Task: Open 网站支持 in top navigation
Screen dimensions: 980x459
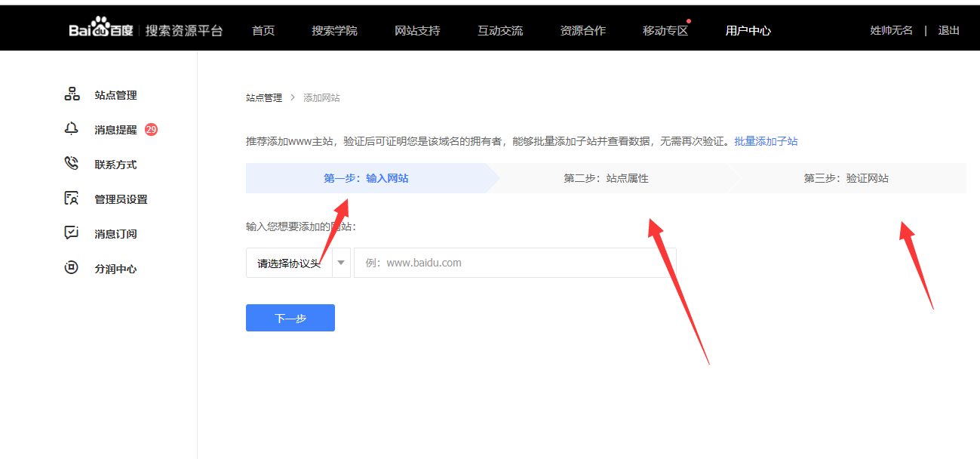Action: (x=417, y=31)
